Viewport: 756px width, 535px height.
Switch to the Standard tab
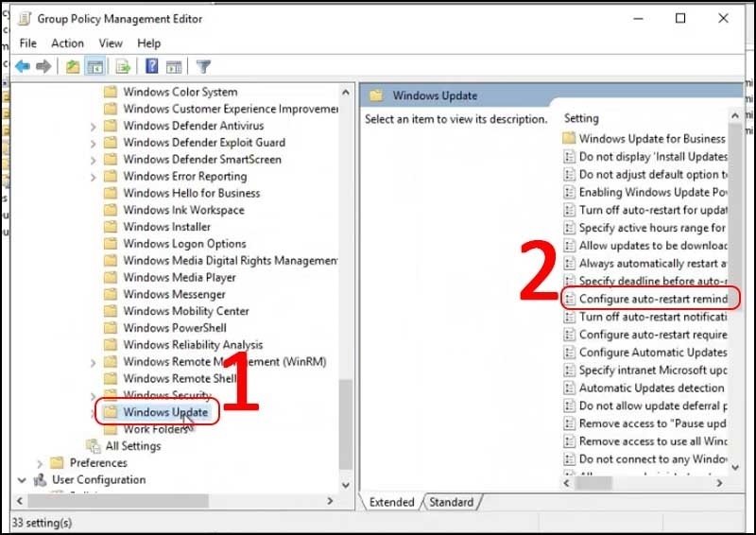[x=451, y=503]
